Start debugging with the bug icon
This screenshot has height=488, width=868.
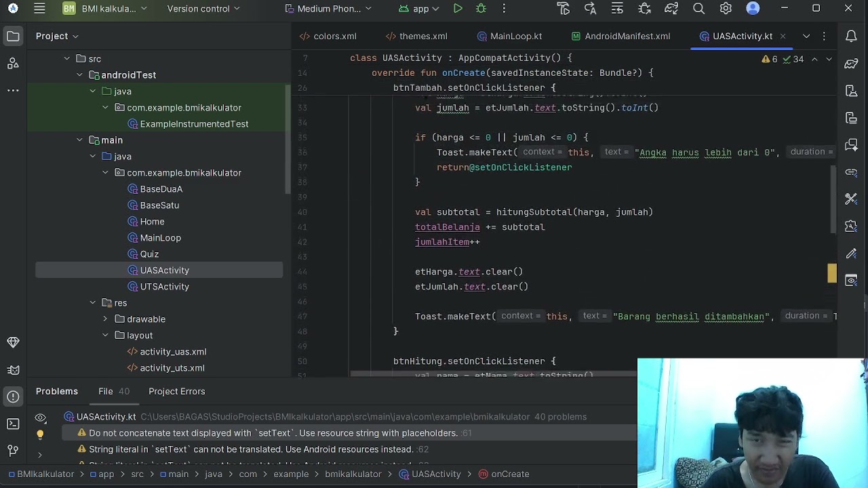[x=481, y=9]
